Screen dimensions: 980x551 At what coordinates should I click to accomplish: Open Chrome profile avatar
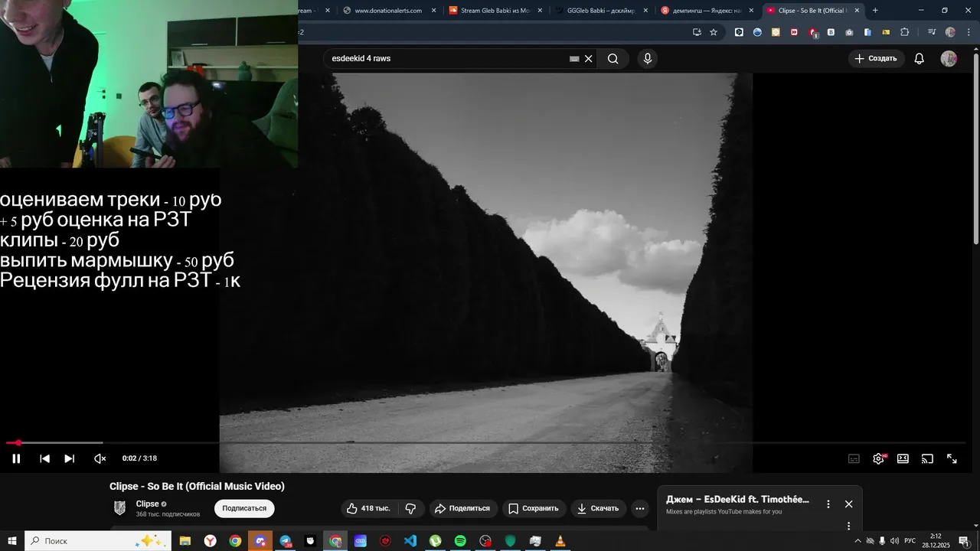[x=950, y=32]
